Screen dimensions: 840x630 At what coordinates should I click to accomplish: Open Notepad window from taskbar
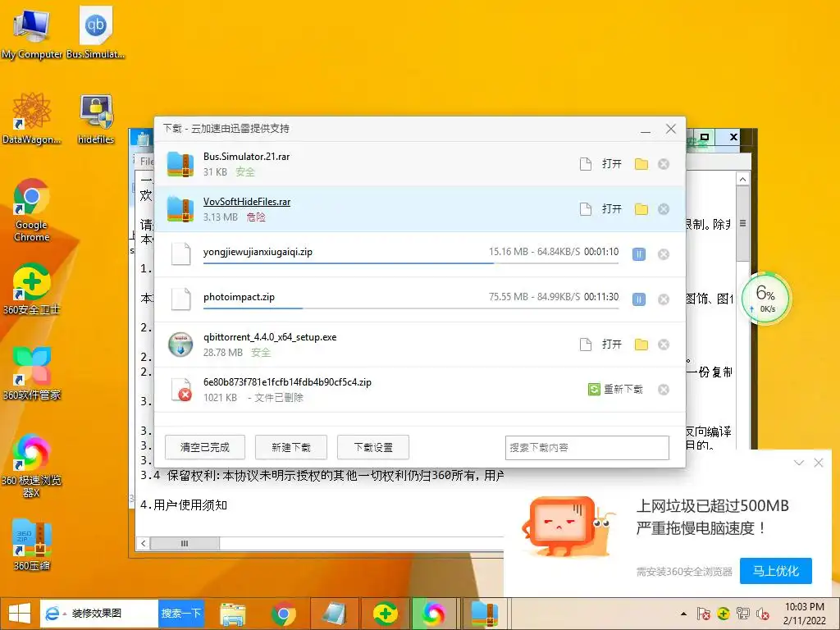pyautogui.click(x=334, y=614)
